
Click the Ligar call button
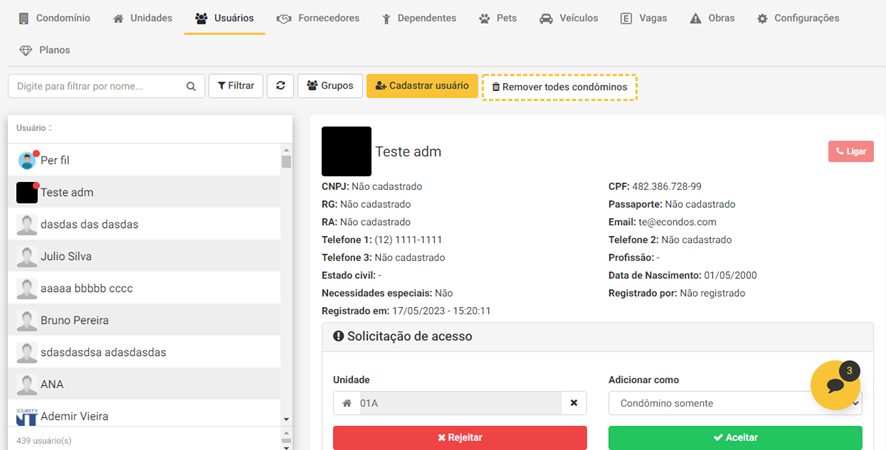point(851,152)
